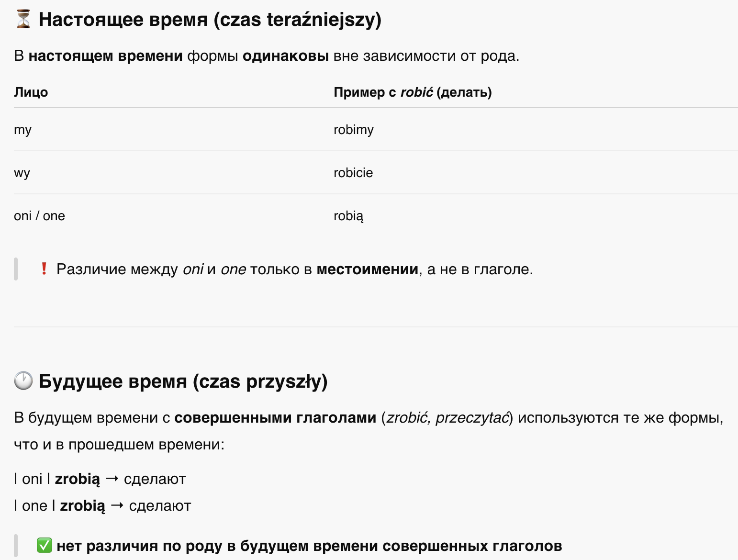This screenshot has height=560, width=738.
Task: Click the robią table cell
Action: point(348,216)
